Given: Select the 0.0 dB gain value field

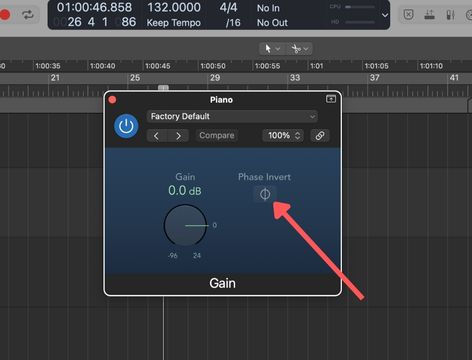Looking at the screenshot, I should pos(185,191).
